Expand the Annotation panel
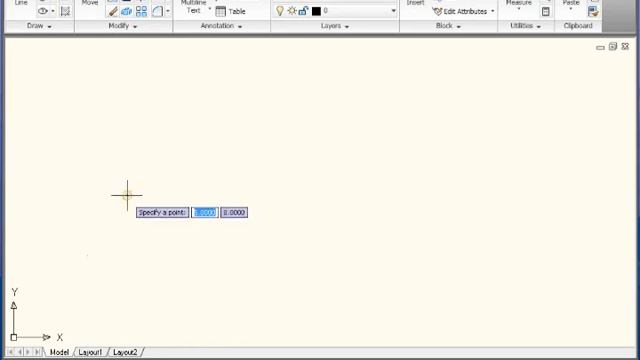The width and height of the screenshot is (640, 360). point(221,26)
